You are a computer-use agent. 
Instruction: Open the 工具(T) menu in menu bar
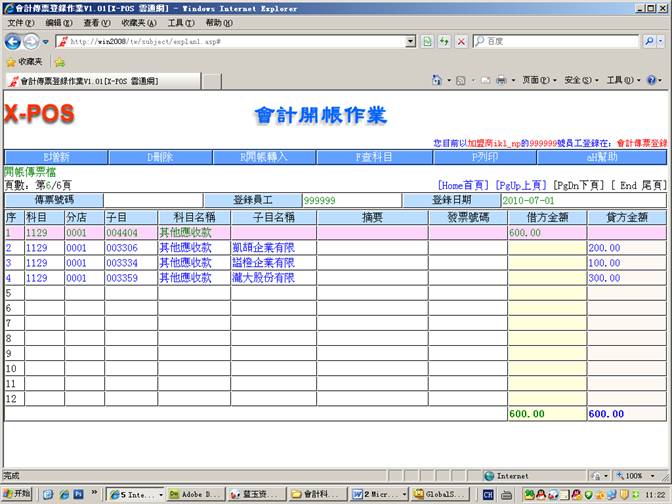181,22
